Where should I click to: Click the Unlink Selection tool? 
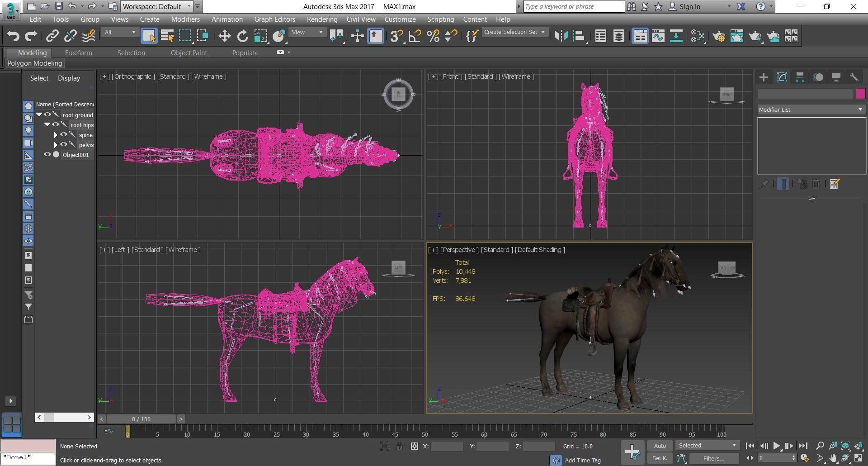pyautogui.click(x=71, y=36)
